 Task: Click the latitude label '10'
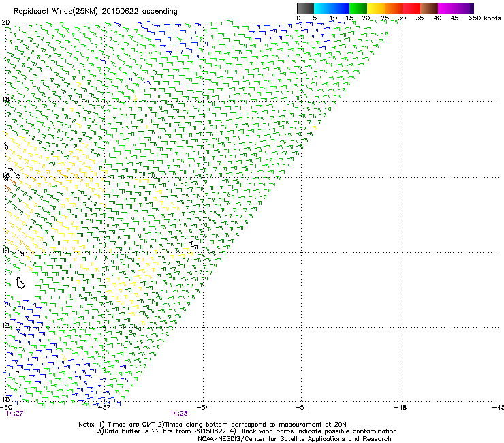[x=5, y=399]
